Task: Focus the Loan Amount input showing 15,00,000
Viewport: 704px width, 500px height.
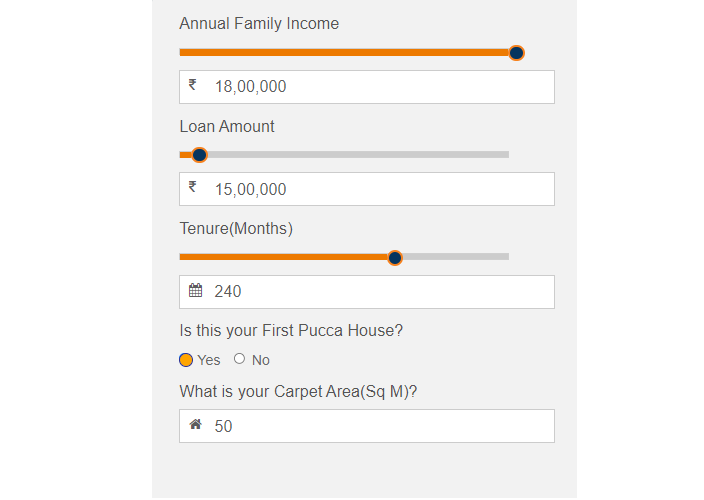Action: (x=367, y=189)
